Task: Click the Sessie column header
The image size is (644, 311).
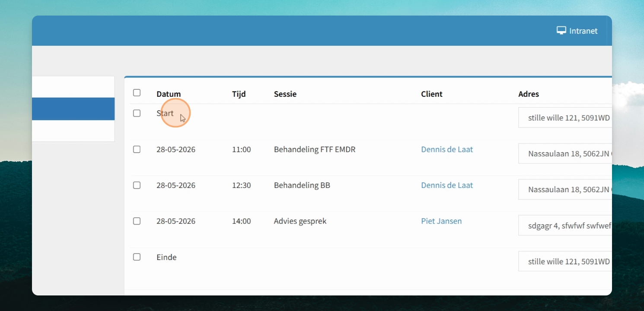Action: [285, 94]
